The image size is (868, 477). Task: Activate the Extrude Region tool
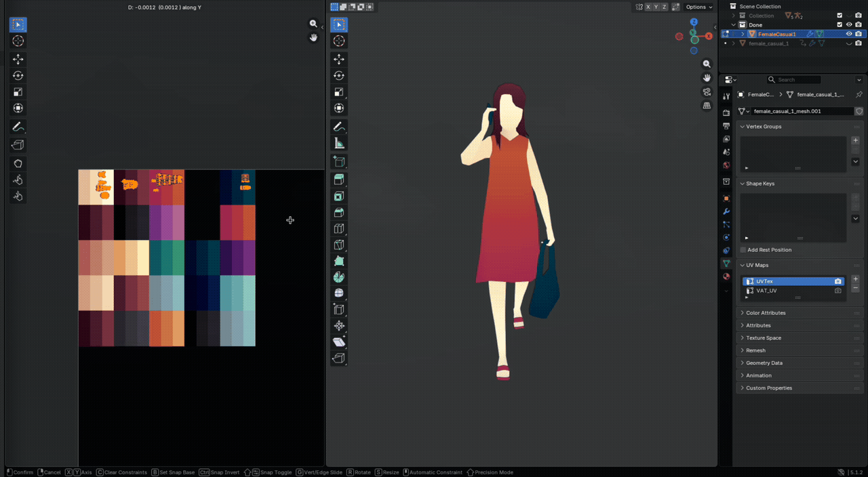point(339,180)
